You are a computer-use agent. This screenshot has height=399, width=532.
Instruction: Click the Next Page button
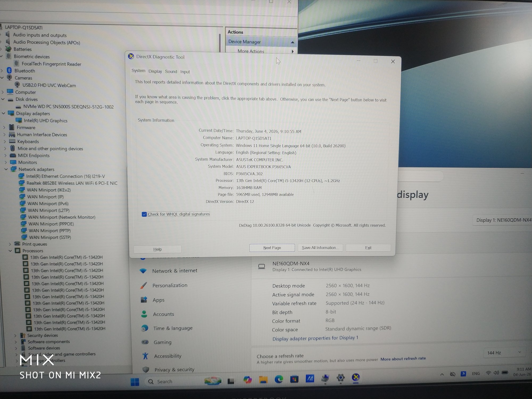point(272,248)
